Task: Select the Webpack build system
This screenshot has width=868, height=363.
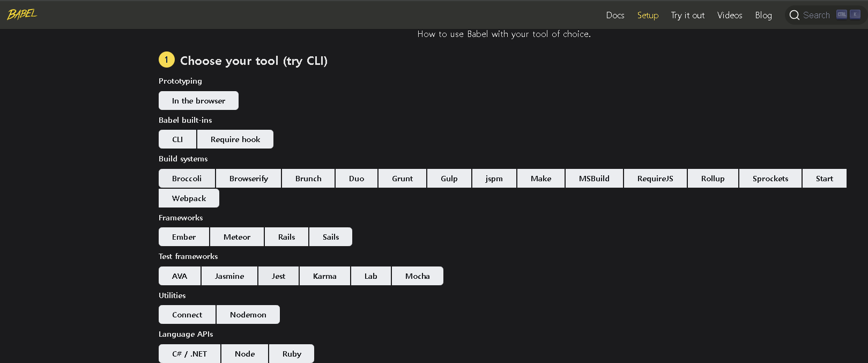Action: 189,198
